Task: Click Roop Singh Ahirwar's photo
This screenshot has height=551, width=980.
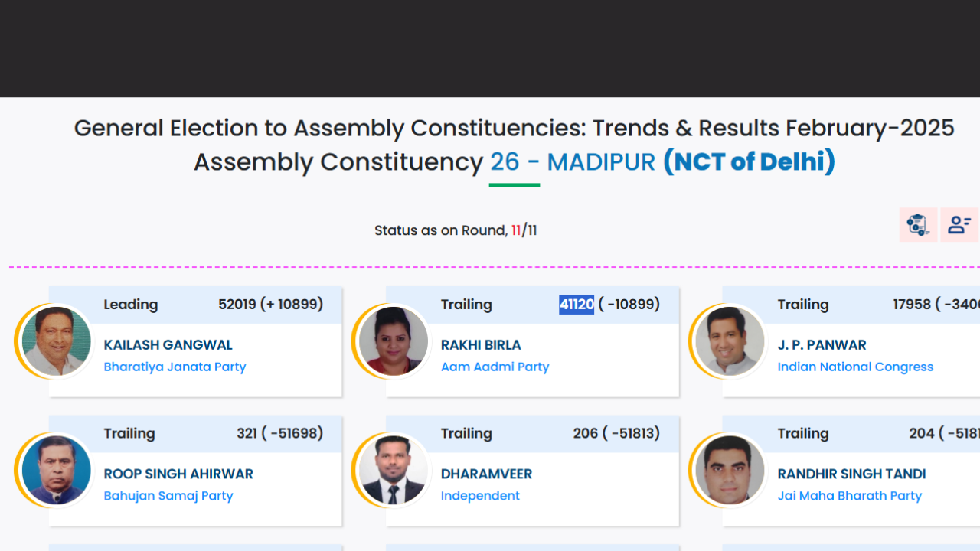Action: pyautogui.click(x=56, y=470)
